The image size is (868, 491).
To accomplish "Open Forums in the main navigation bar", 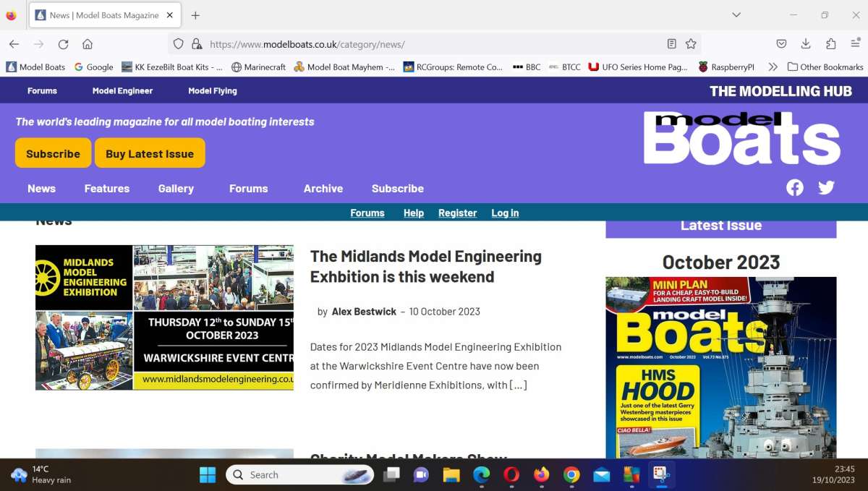I will 249,188.
